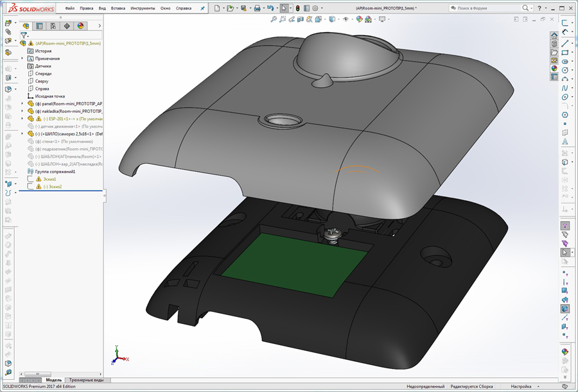
Task: Expand the ESP-201 assembly node
Action: click(x=22, y=119)
